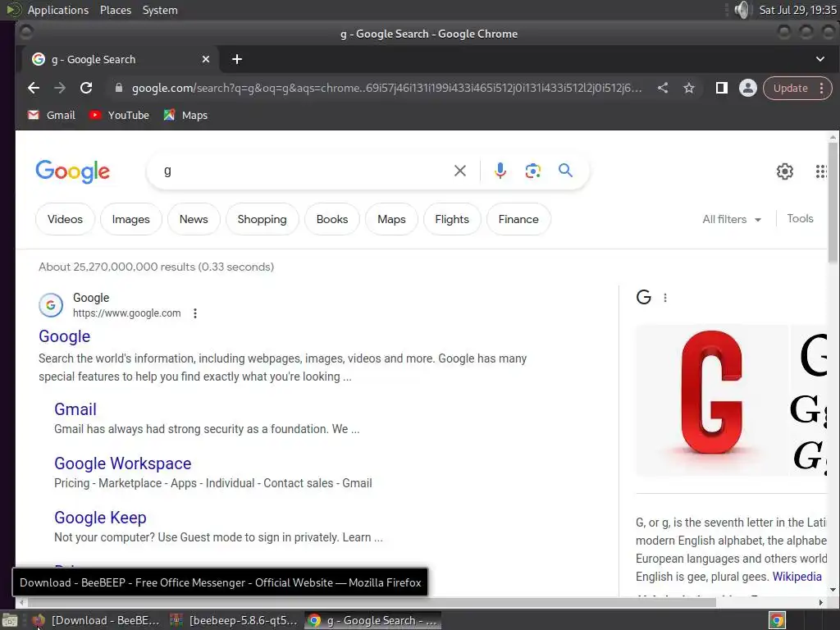Image resolution: width=840 pixels, height=630 pixels.
Task: Filter results by Videos
Action: click(x=65, y=219)
